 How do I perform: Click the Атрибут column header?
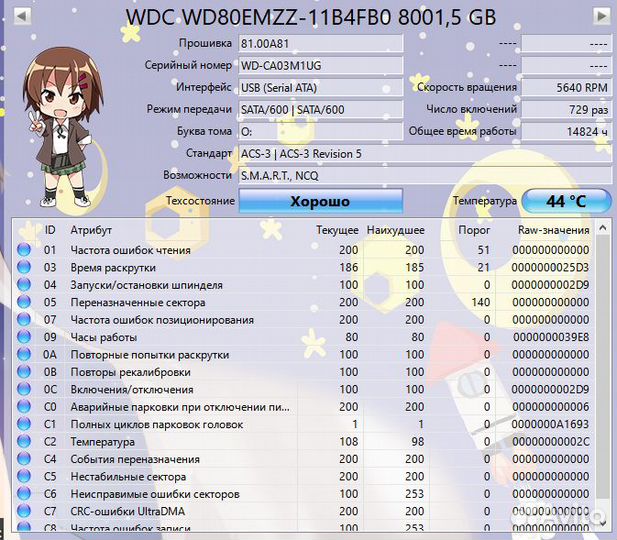[91, 230]
